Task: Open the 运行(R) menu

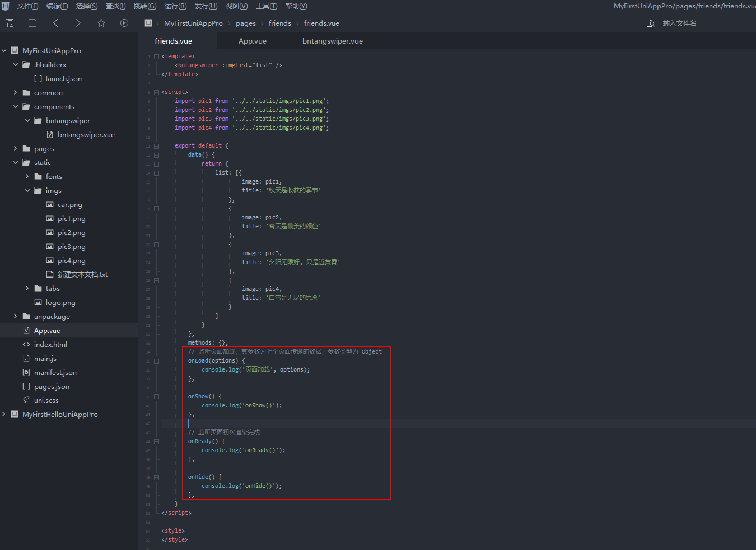Action: (176, 6)
